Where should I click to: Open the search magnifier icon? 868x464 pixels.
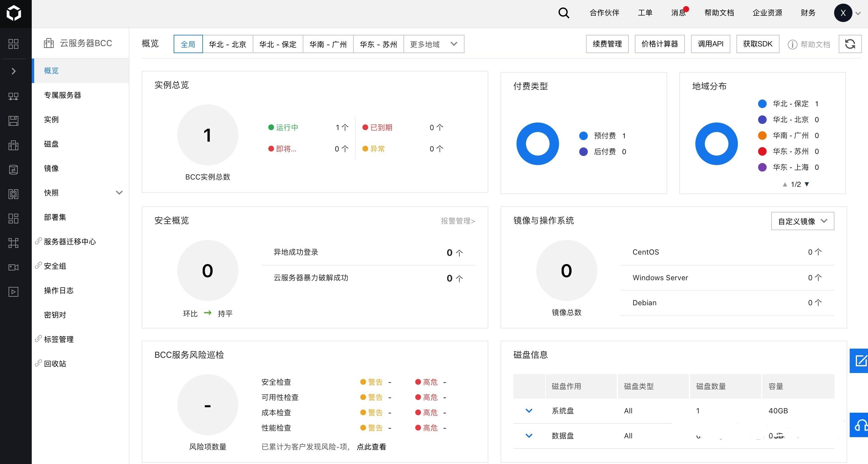(x=564, y=13)
